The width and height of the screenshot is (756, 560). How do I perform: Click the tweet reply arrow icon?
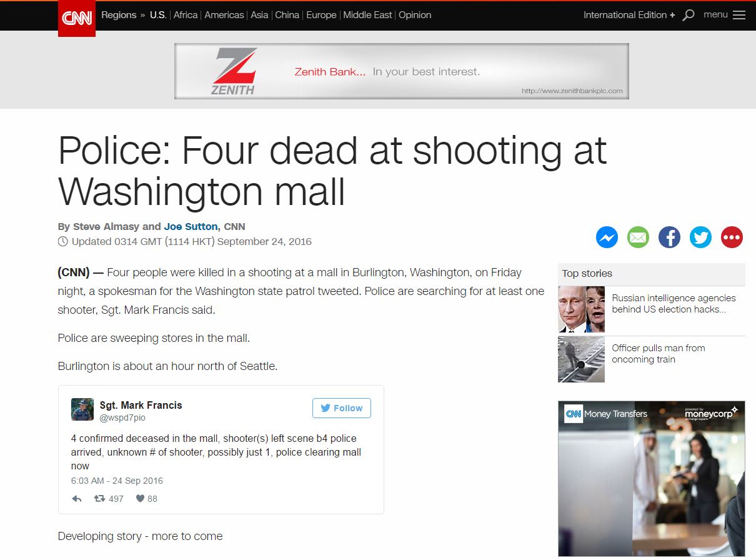tap(77, 499)
